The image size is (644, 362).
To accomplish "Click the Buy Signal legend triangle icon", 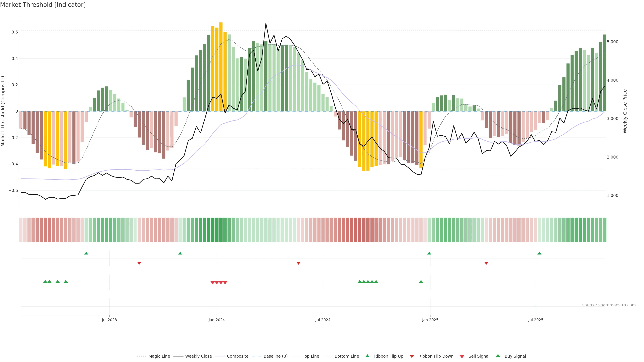I will click(498, 356).
